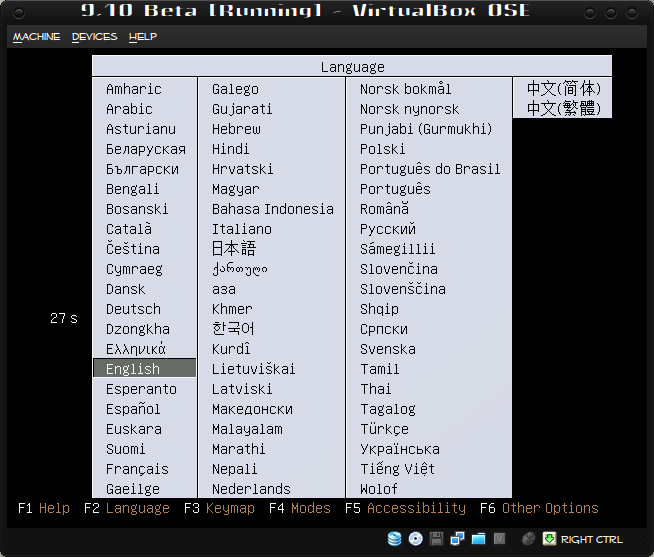Pick Kurdî from the list
Image resolution: width=654 pixels, height=557 pixels.
click(231, 348)
